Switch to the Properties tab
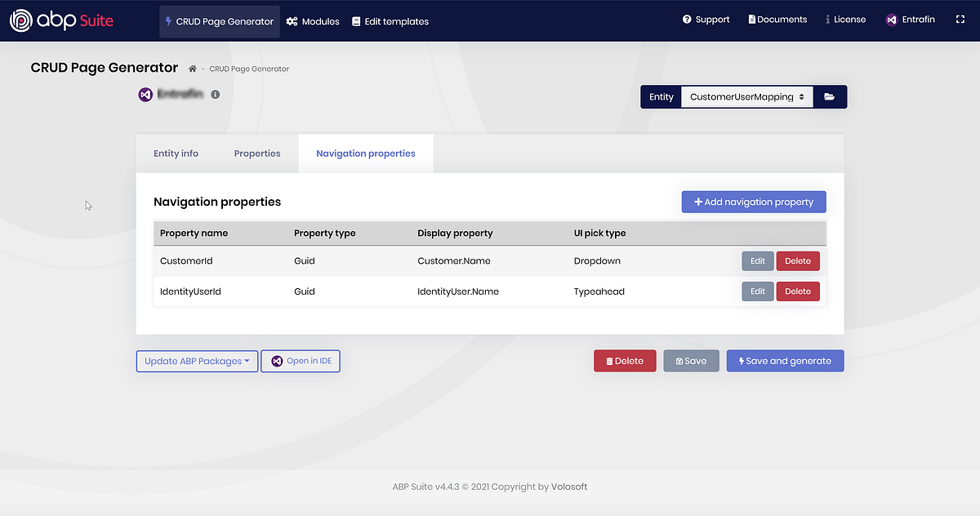 pyautogui.click(x=256, y=153)
